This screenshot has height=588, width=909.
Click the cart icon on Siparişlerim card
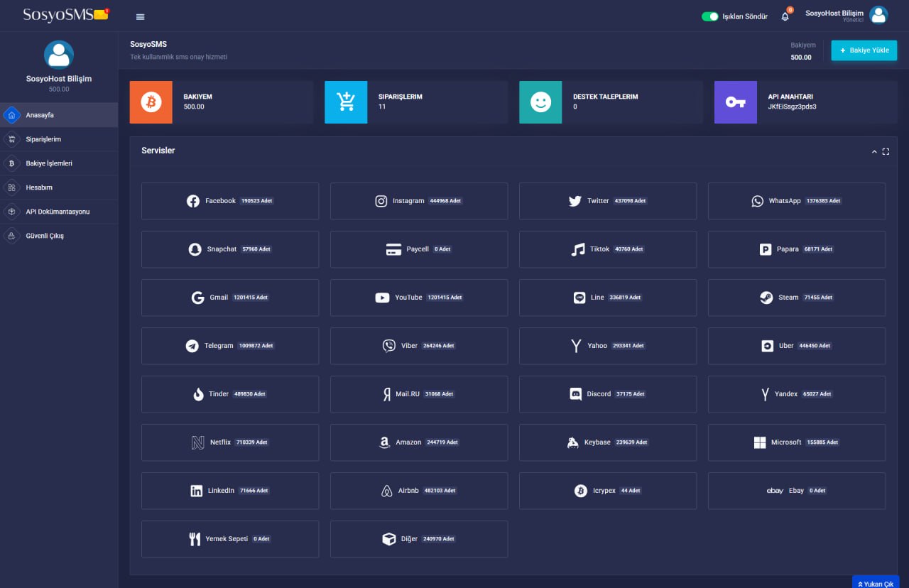pos(346,102)
